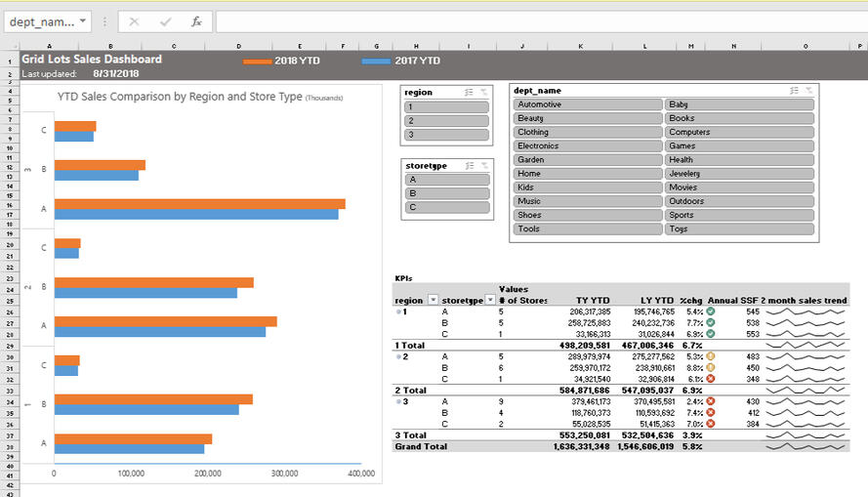Clear the filter on the region slicer
The width and height of the screenshot is (868, 497).
point(483,92)
